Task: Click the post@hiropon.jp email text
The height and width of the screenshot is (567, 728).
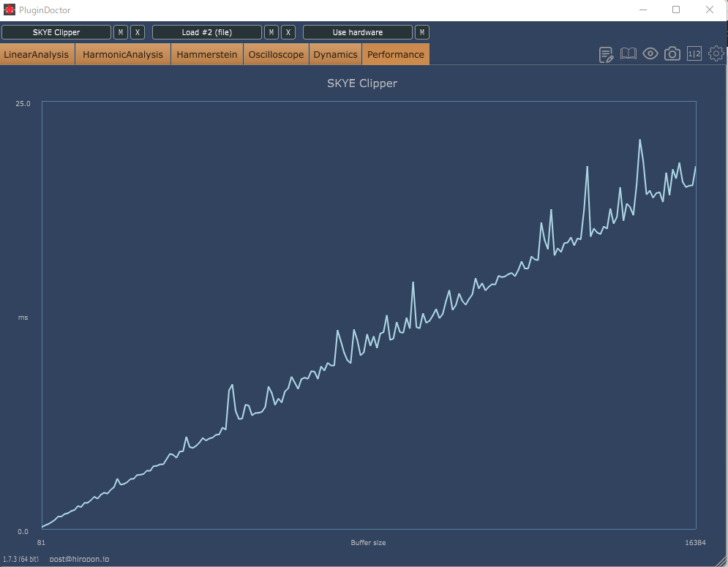Action: (80, 559)
